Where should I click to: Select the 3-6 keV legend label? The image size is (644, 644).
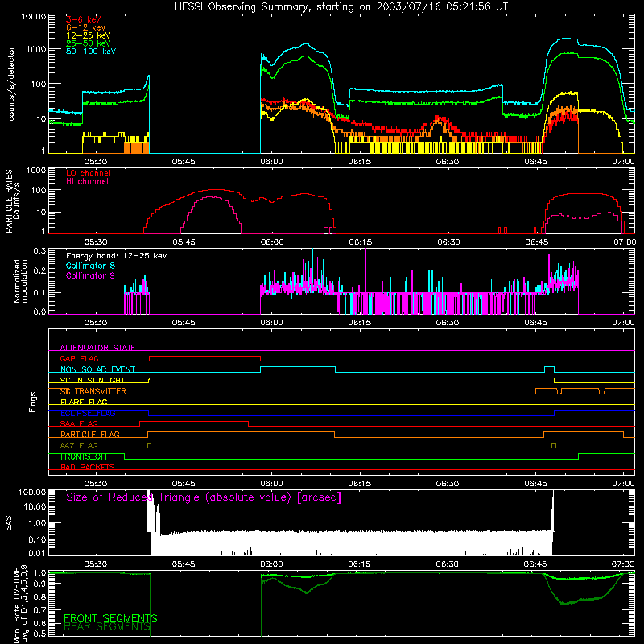click(x=84, y=19)
